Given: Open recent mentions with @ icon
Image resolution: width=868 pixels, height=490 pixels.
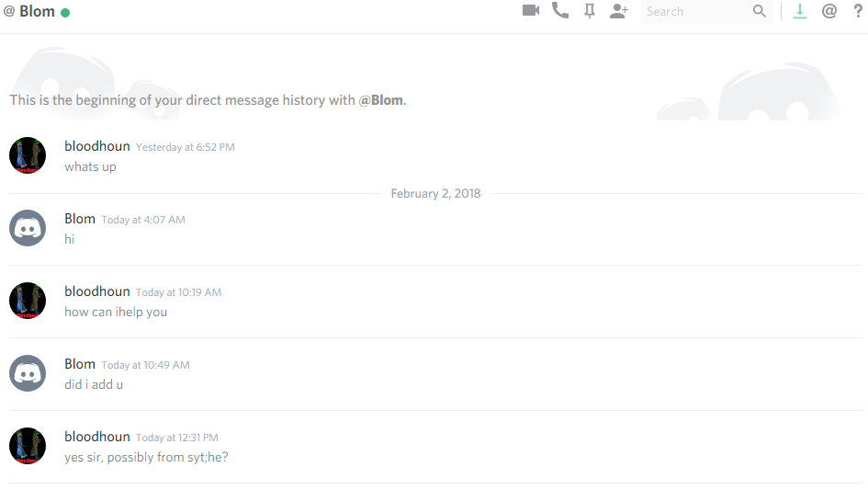Looking at the screenshot, I should point(829,11).
